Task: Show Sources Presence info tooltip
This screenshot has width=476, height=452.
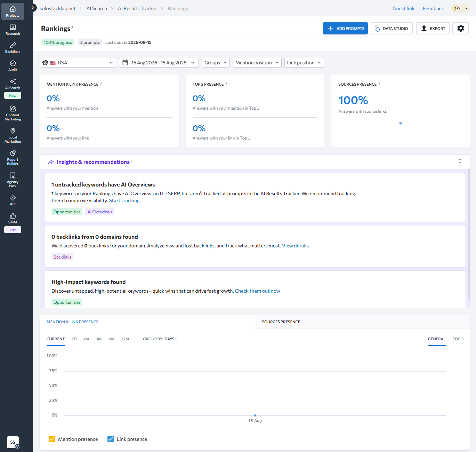Action: coord(379,84)
